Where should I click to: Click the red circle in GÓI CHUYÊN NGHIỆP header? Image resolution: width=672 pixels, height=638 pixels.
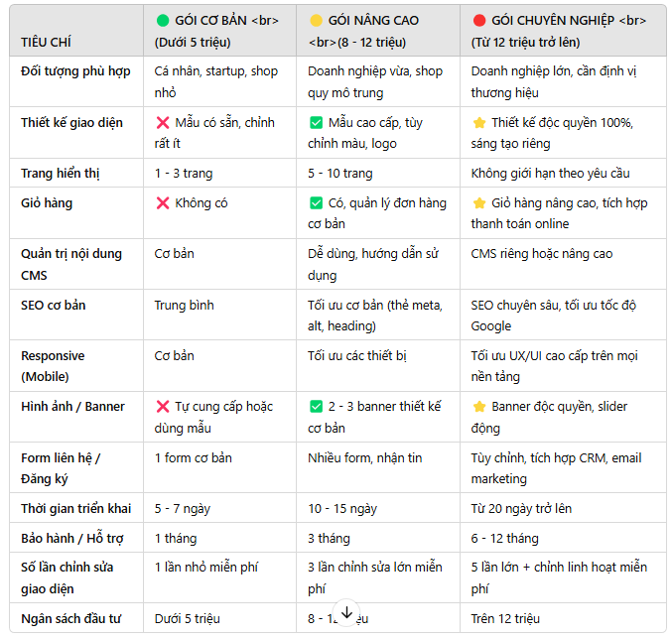(478, 20)
